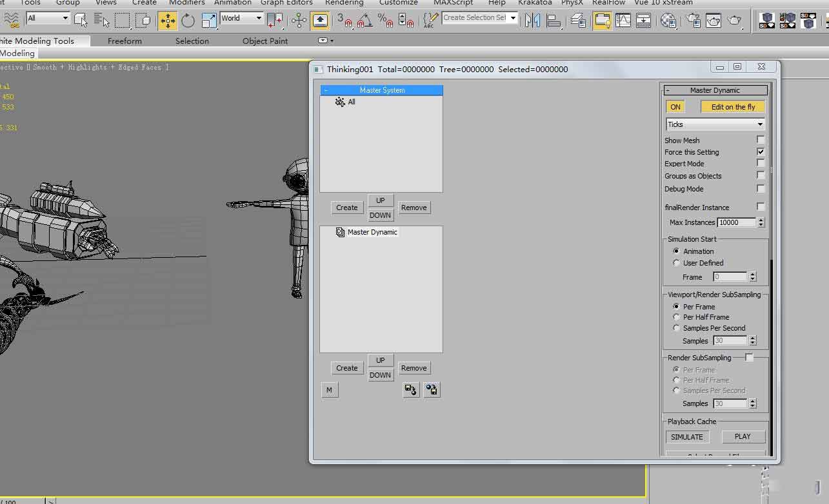Toggle the Angle Snap icon
The width and height of the screenshot is (829, 504).
[365, 21]
